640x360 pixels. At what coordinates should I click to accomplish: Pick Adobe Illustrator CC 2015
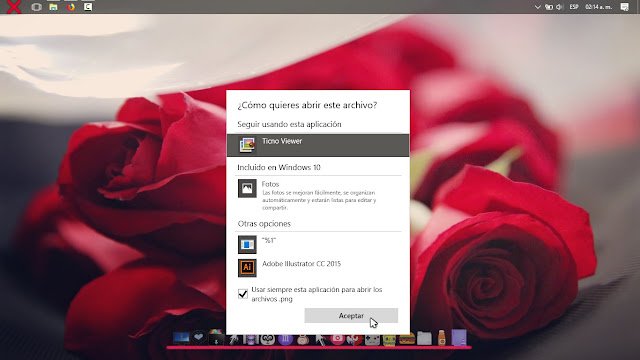[x=318, y=268]
